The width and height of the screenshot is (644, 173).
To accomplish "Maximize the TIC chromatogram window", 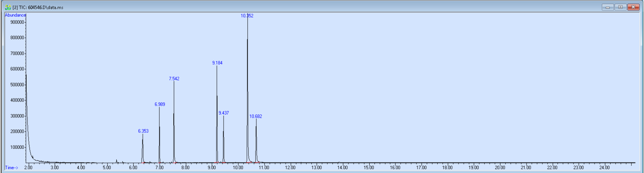I will pyautogui.click(x=621, y=7).
